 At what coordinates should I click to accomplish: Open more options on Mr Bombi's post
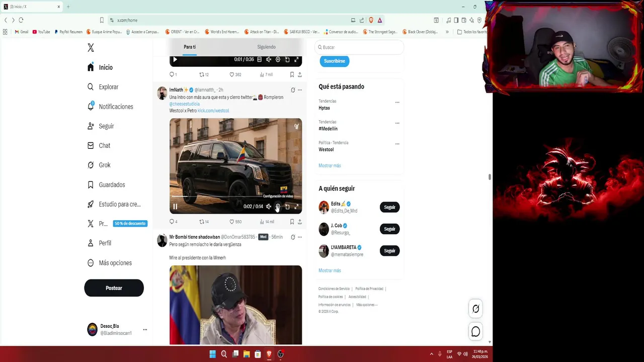pos(300,237)
